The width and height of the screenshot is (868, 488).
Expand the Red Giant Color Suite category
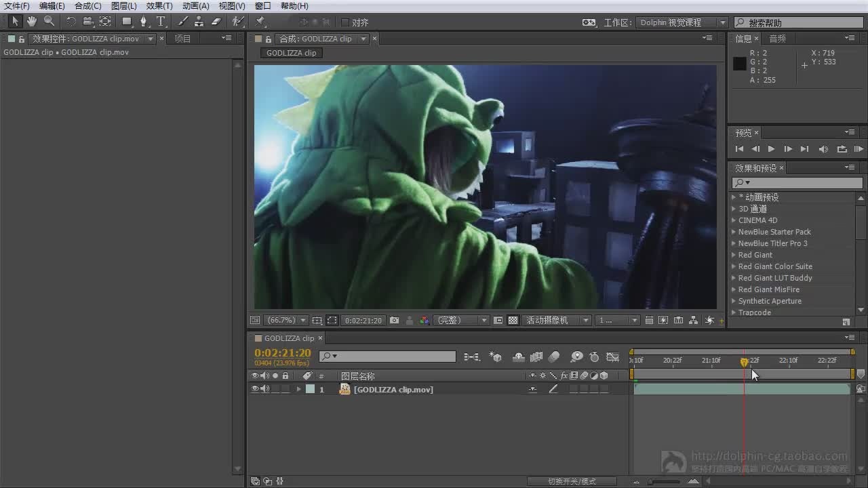(x=733, y=266)
